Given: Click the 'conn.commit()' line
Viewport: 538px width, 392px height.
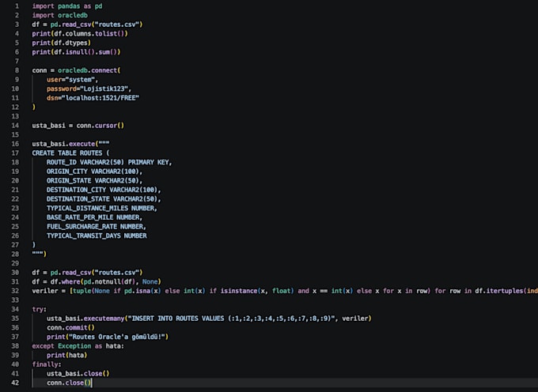Looking at the screenshot, I should click(x=70, y=327).
